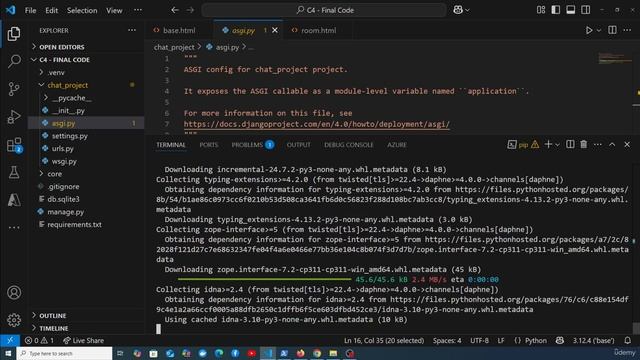The height and width of the screenshot is (360, 640).
Task: Show additional activity bar views
Action: [14, 227]
